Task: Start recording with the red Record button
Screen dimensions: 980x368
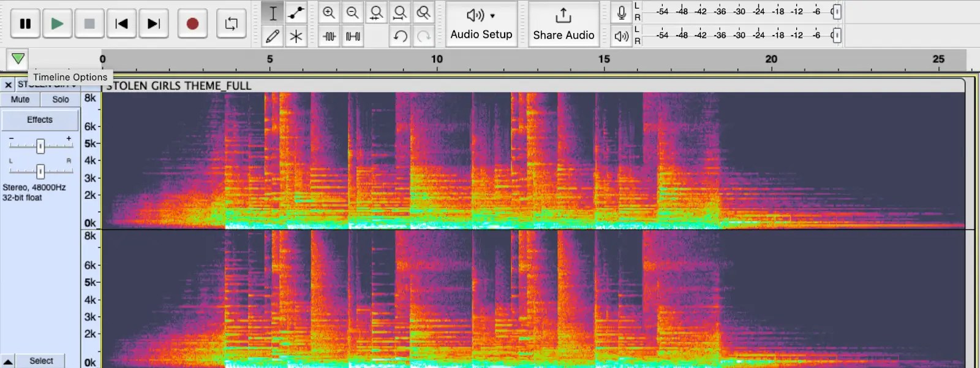Action: click(192, 24)
